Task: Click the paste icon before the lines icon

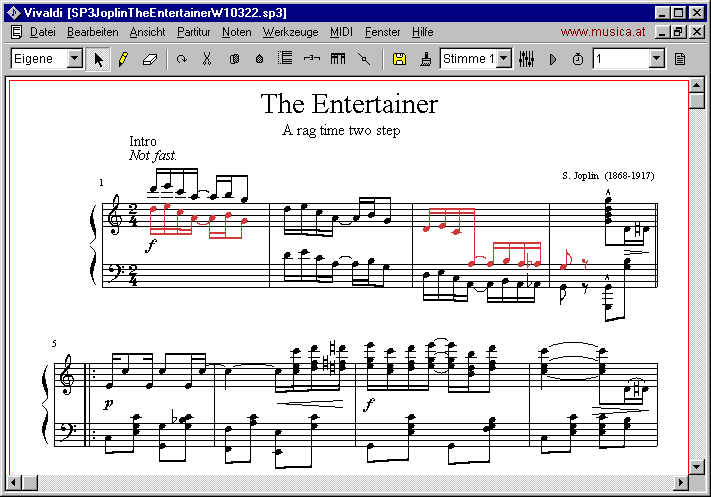Action: pyautogui.click(x=259, y=59)
